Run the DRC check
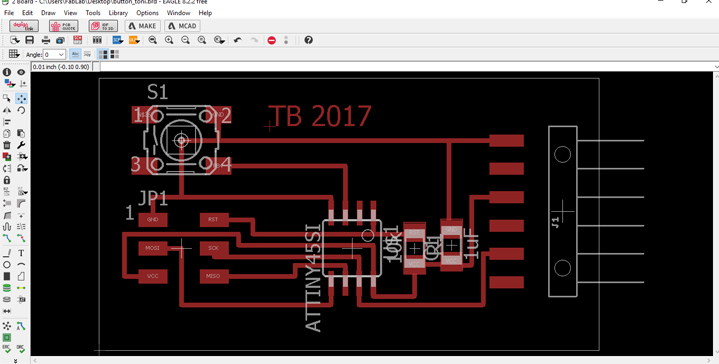719x364 pixels. click(x=21, y=349)
